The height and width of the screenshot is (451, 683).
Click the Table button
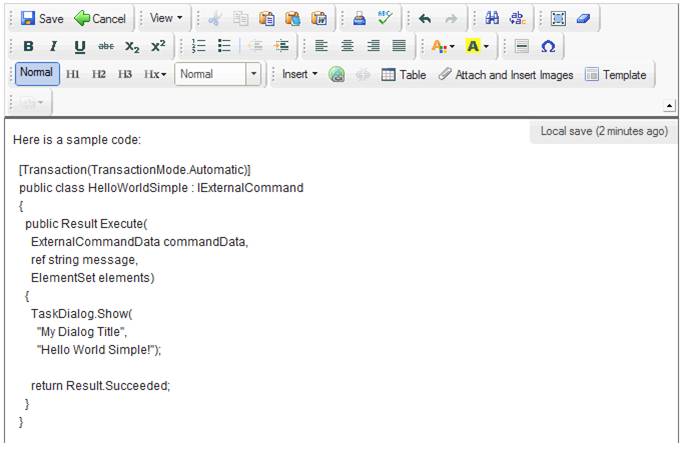pos(403,75)
